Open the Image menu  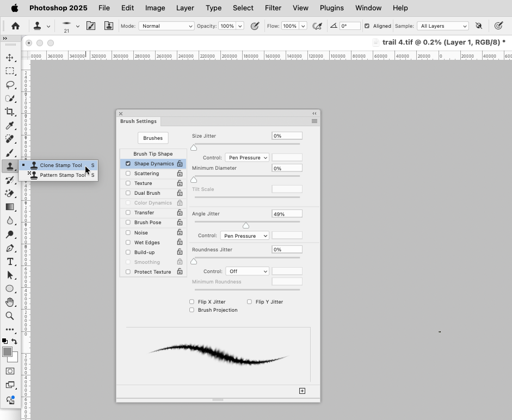pos(155,8)
